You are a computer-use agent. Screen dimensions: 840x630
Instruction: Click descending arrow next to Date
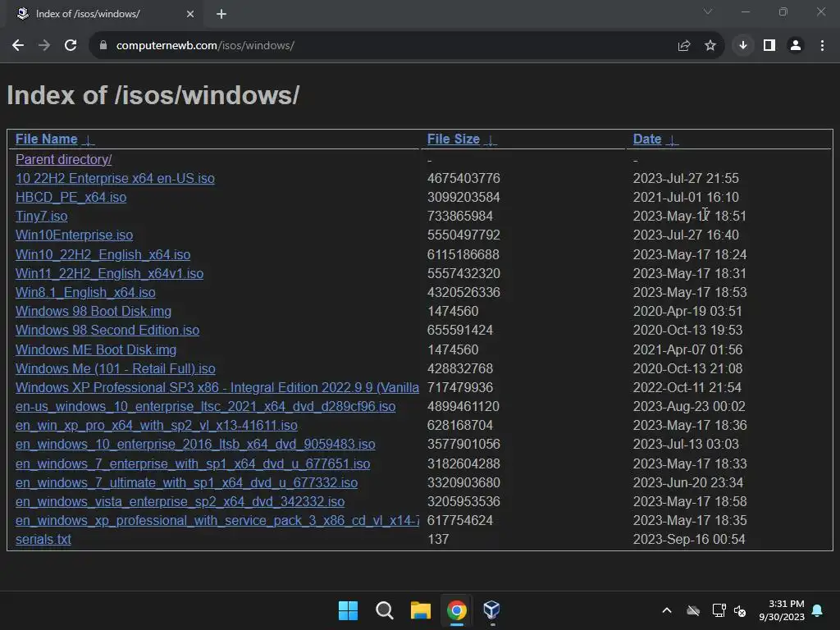pyautogui.click(x=672, y=140)
